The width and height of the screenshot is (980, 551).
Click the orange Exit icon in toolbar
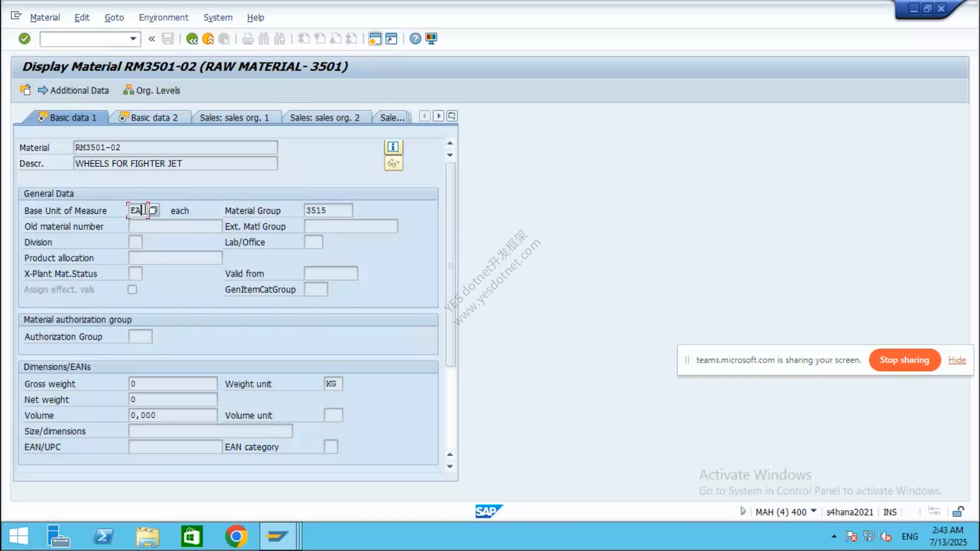[x=208, y=39]
